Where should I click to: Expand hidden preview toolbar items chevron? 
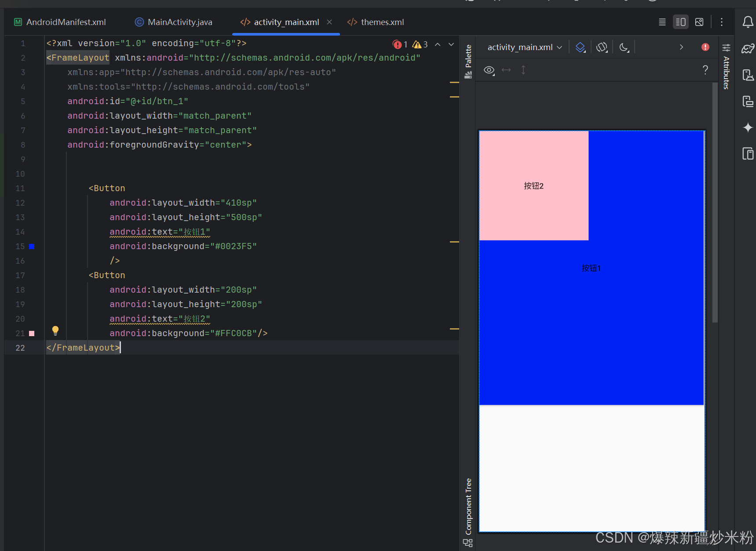(681, 47)
